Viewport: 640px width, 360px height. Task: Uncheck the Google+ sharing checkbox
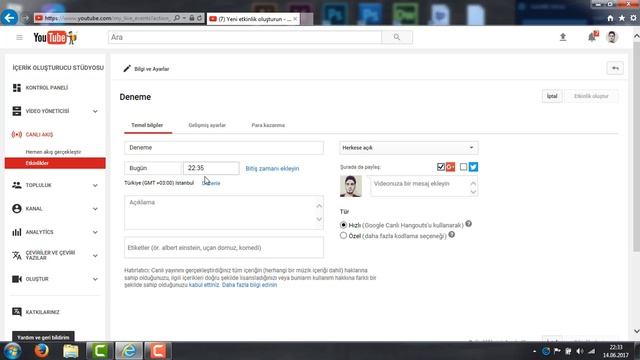click(440, 167)
